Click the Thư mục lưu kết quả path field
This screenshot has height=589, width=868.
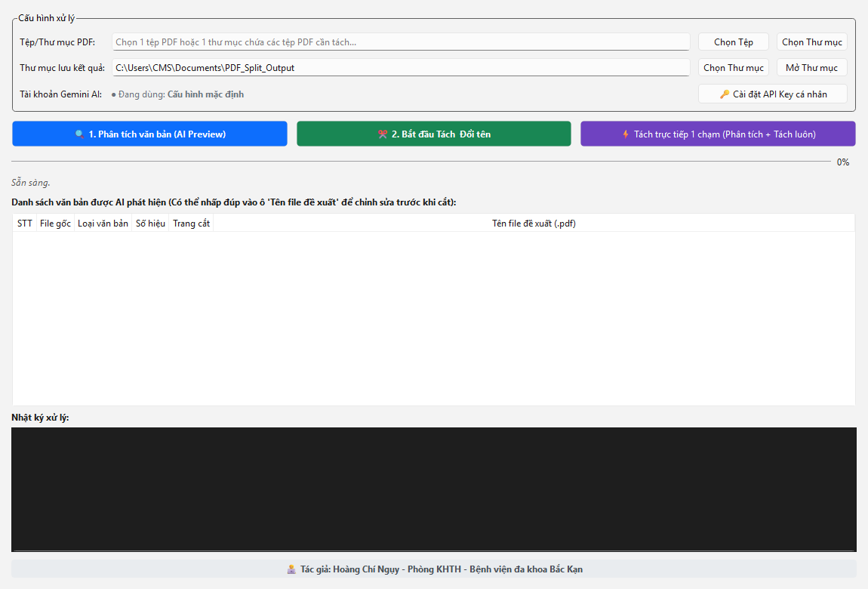[401, 67]
